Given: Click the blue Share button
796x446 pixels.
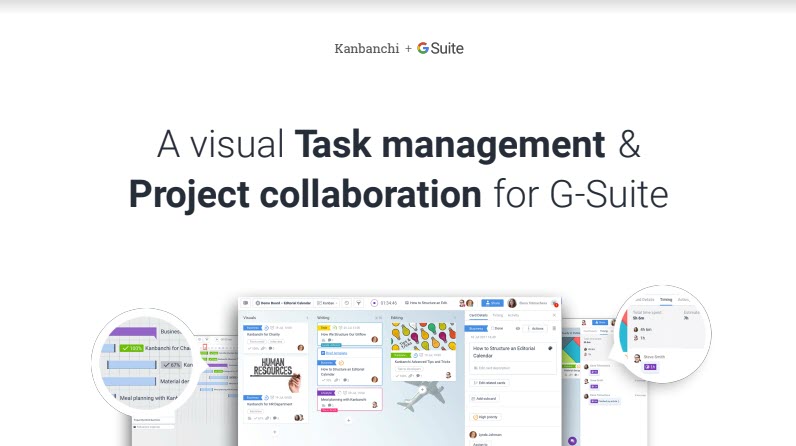Looking at the screenshot, I should [492, 303].
